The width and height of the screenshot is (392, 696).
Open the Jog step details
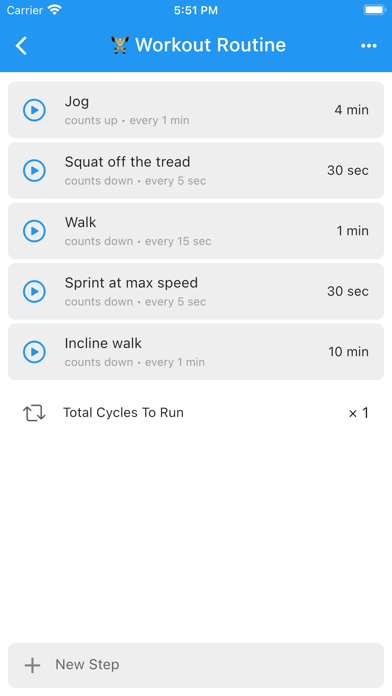(196, 110)
